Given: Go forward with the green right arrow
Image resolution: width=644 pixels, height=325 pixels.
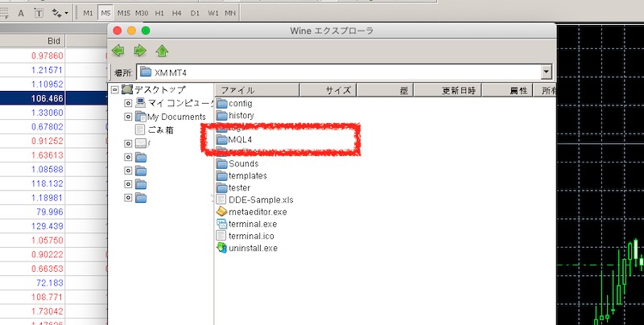Looking at the screenshot, I should click(140, 51).
